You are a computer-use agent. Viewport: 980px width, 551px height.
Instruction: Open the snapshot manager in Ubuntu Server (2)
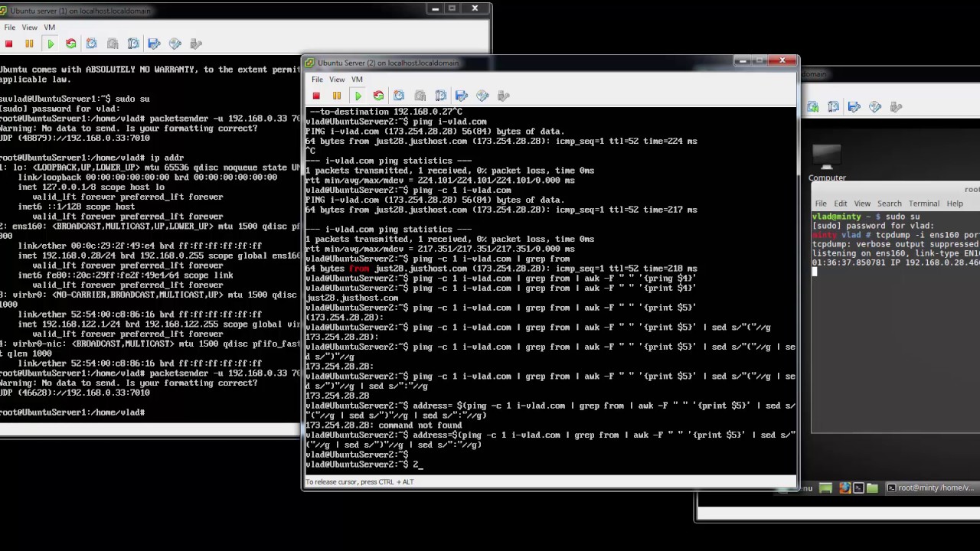[x=440, y=96]
